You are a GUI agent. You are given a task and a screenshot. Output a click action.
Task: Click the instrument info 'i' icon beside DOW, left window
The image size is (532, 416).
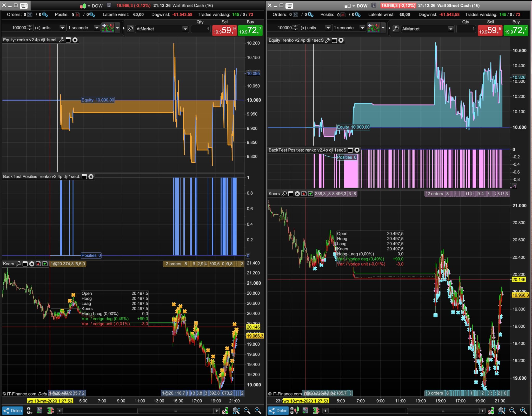point(109,5)
